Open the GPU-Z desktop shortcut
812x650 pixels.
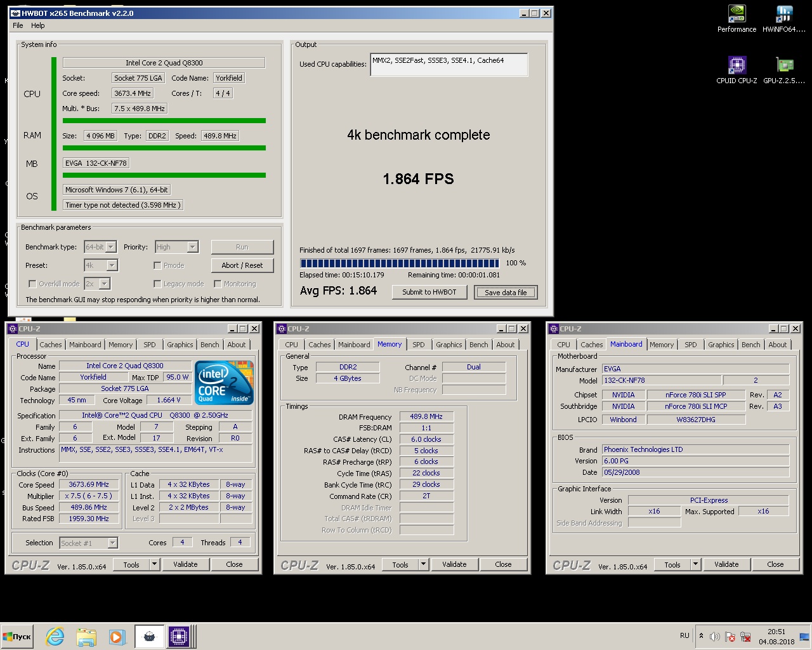click(x=784, y=70)
